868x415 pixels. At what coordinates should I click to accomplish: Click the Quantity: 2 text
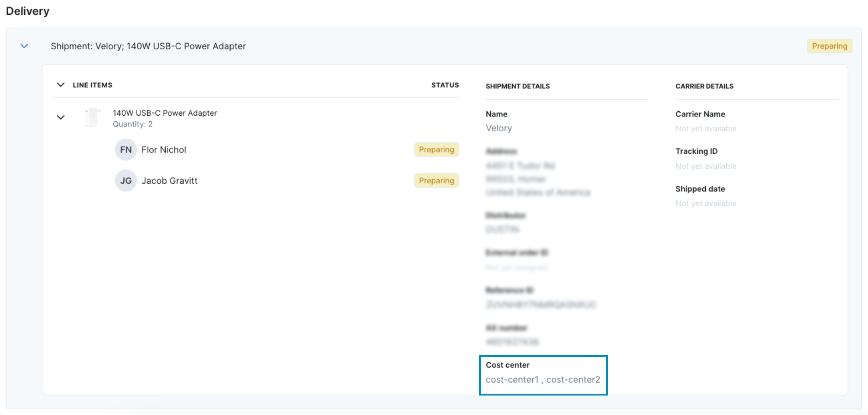132,124
